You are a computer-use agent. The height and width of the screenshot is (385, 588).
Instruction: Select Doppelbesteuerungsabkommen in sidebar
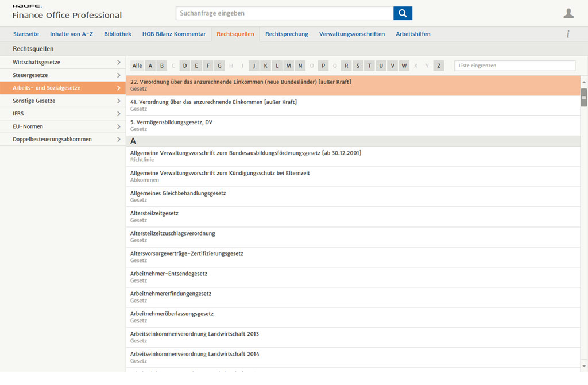click(x=63, y=139)
